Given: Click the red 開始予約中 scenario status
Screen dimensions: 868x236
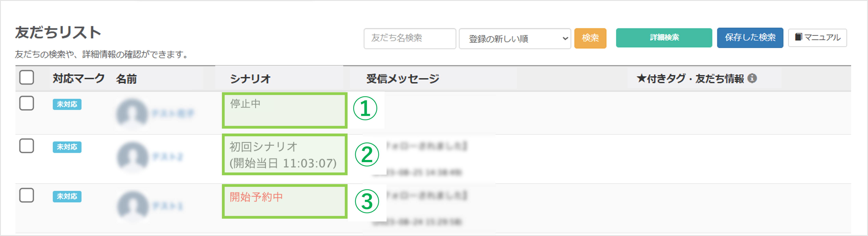Looking at the screenshot, I should click(256, 197).
